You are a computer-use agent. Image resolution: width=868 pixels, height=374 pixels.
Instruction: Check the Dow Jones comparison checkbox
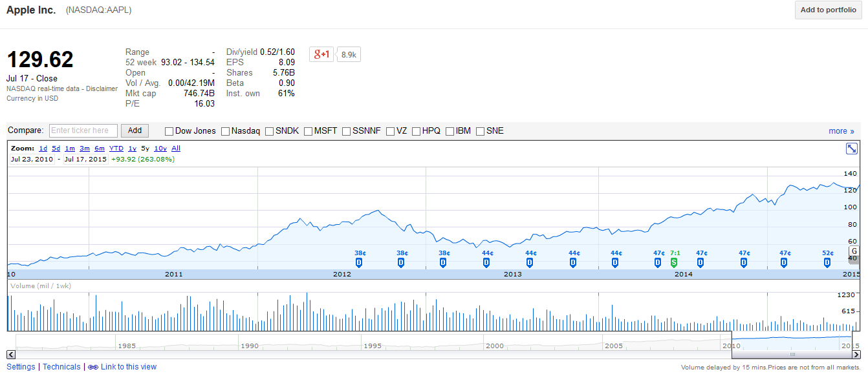coord(169,131)
